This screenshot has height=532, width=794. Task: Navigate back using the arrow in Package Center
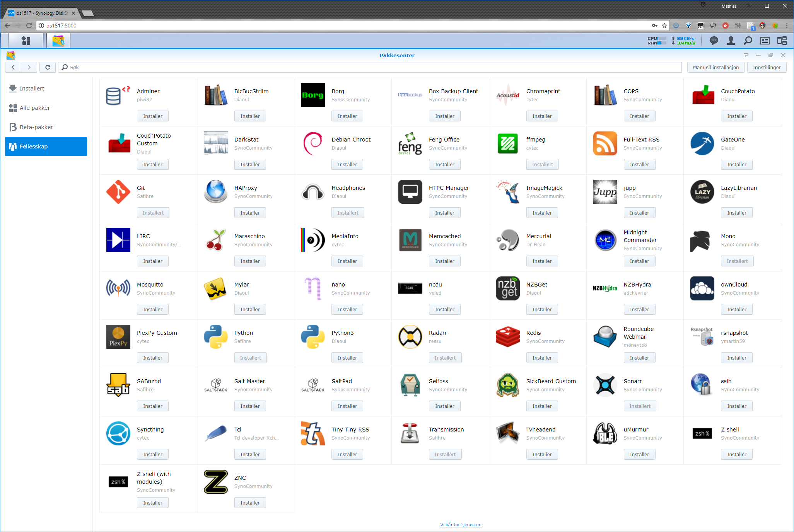[x=13, y=67]
